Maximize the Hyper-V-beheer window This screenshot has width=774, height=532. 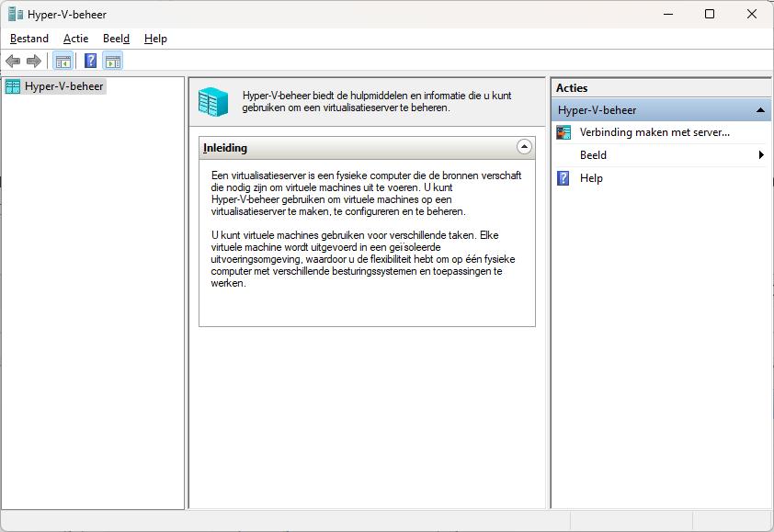710,14
